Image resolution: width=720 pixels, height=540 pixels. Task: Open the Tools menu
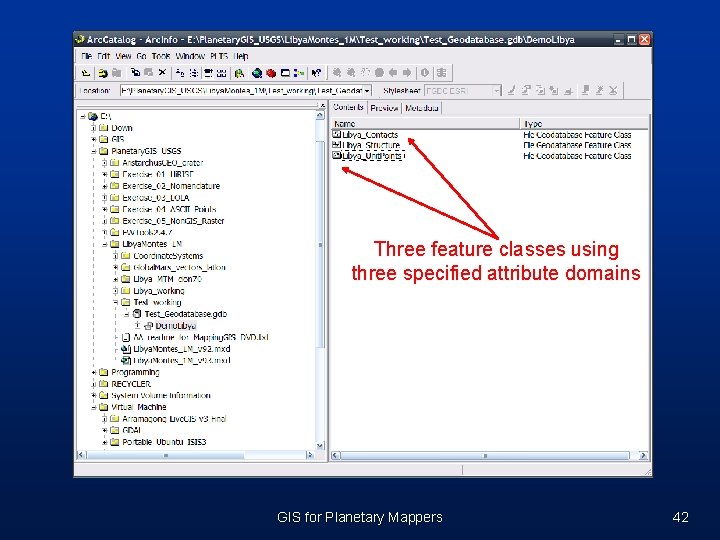coord(161,56)
